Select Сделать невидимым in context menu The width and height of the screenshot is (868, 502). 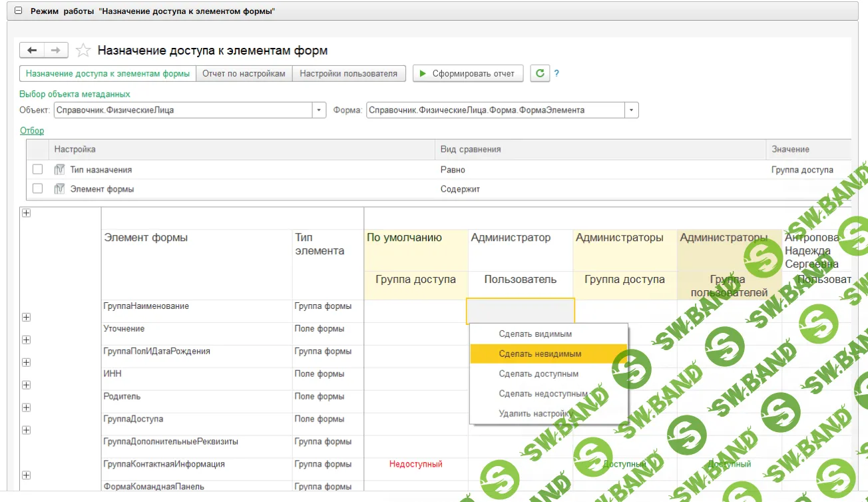pyautogui.click(x=540, y=354)
